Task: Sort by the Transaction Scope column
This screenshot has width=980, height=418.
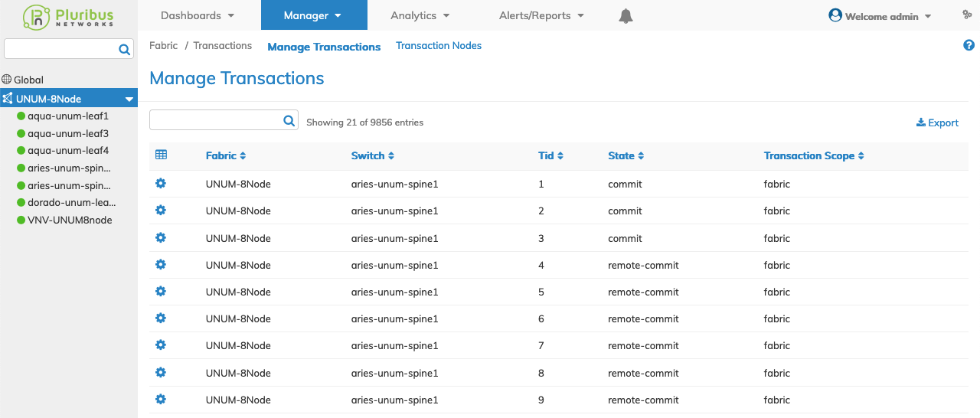Action: pyautogui.click(x=814, y=155)
